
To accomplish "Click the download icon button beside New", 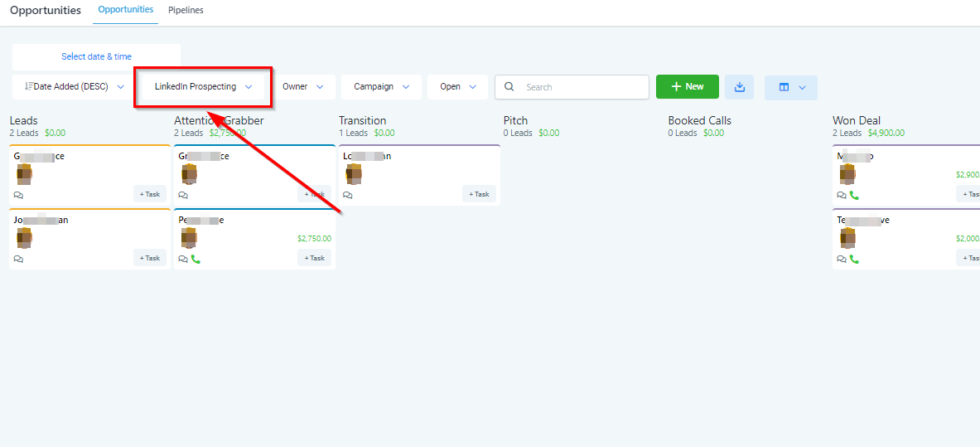I will click(x=740, y=87).
